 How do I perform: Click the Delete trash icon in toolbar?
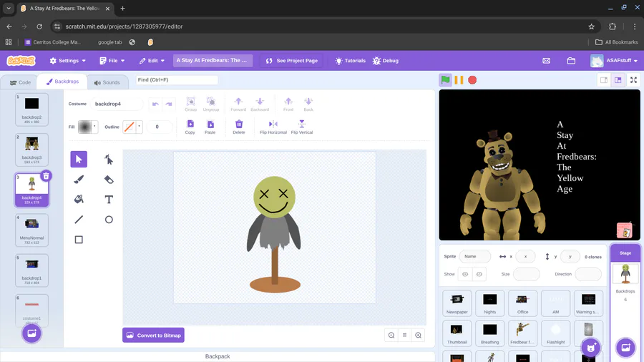point(239,127)
